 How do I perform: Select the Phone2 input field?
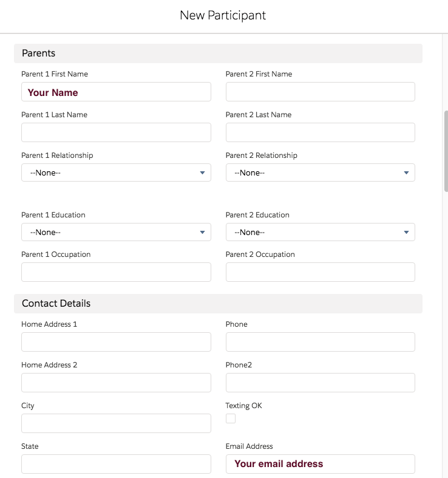(321, 383)
